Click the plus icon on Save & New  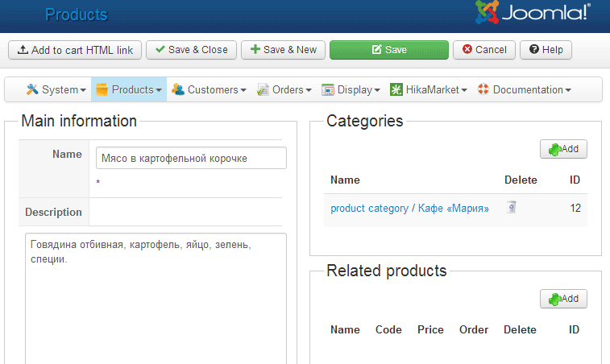[x=255, y=49]
